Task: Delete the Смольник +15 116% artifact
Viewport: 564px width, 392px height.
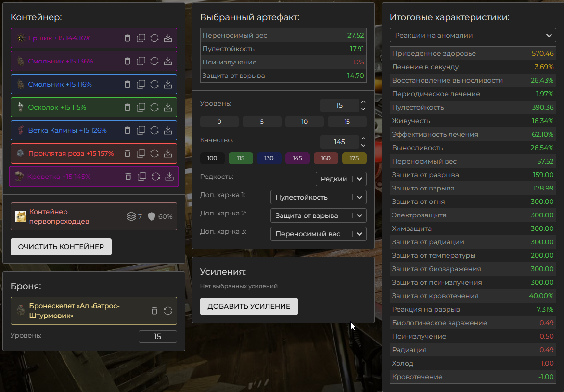Action: [x=128, y=84]
